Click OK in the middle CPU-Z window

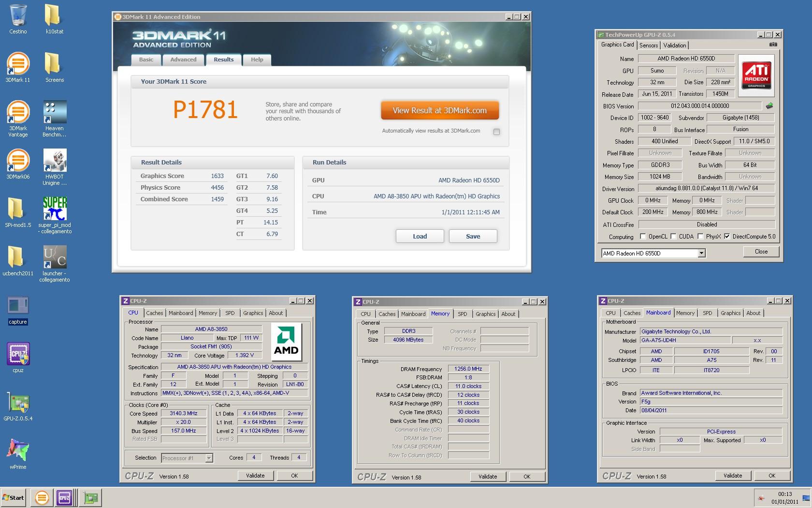[x=527, y=477]
